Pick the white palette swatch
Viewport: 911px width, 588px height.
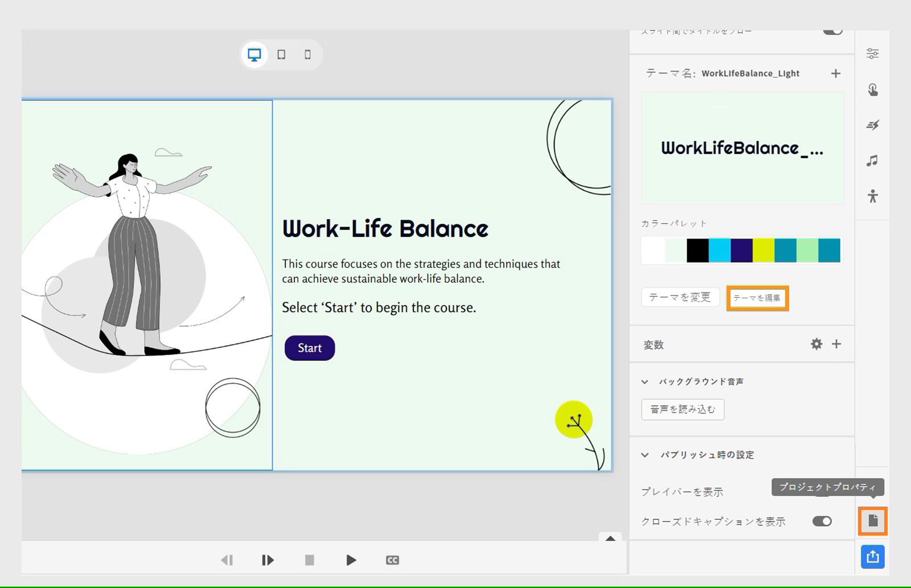point(653,250)
